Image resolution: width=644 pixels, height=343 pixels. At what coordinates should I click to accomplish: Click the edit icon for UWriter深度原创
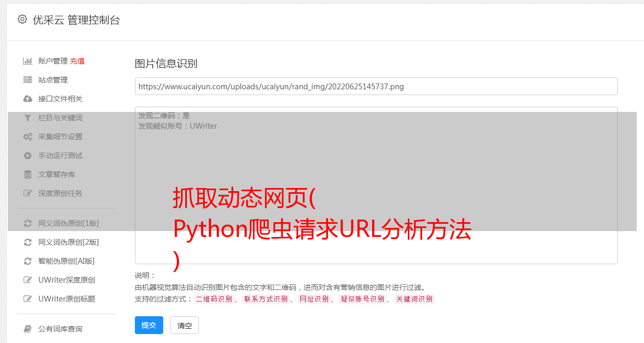pos(28,280)
